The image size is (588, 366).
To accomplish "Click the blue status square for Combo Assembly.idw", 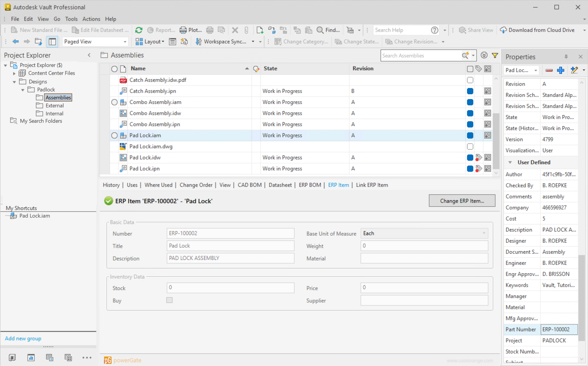I will 470,113.
